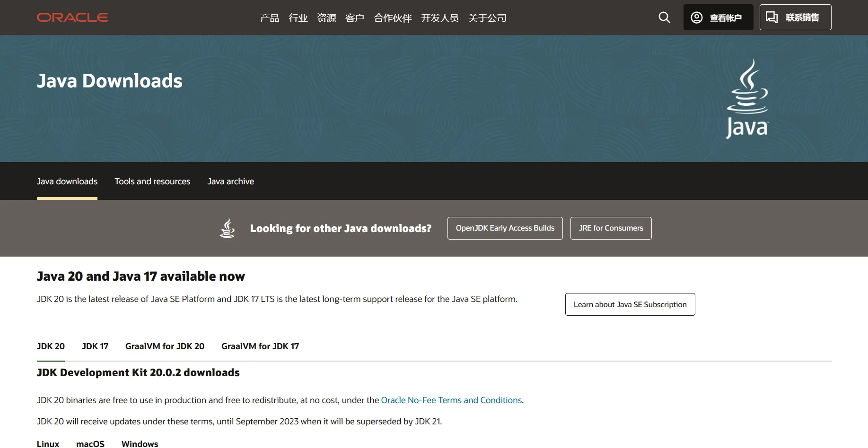Click the Java Downloads page heading
This screenshot has height=448, width=868.
pyautogui.click(x=110, y=81)
